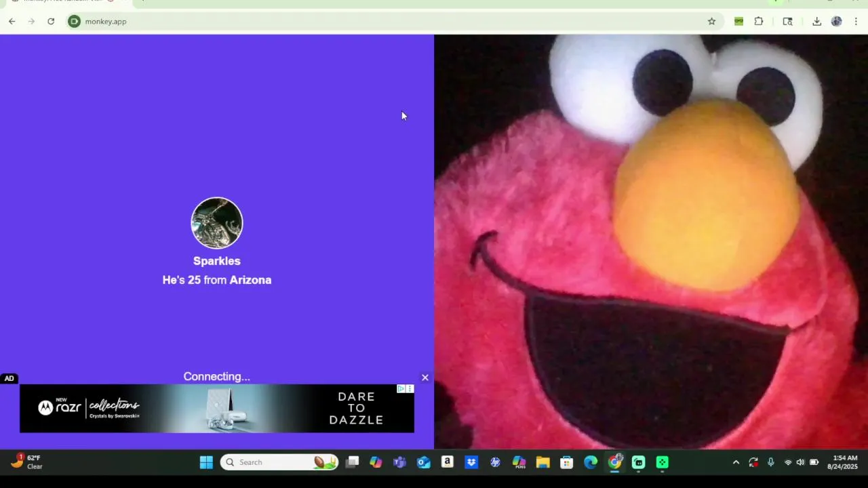This screenshot has width=868, height=488.
Task: Open Outlook from taskbar
Action: point(424,462)
